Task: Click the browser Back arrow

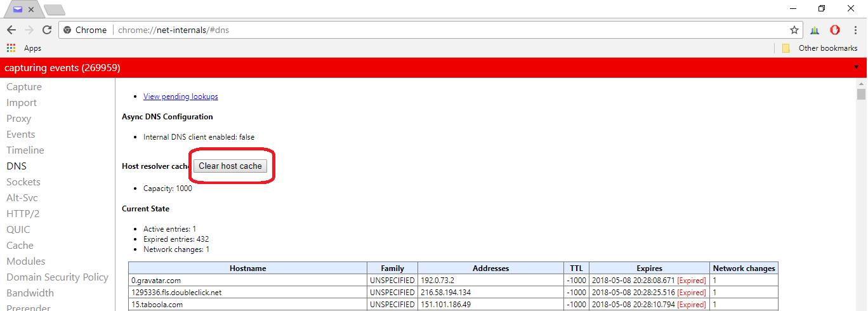Action: (x=11, y=30)
